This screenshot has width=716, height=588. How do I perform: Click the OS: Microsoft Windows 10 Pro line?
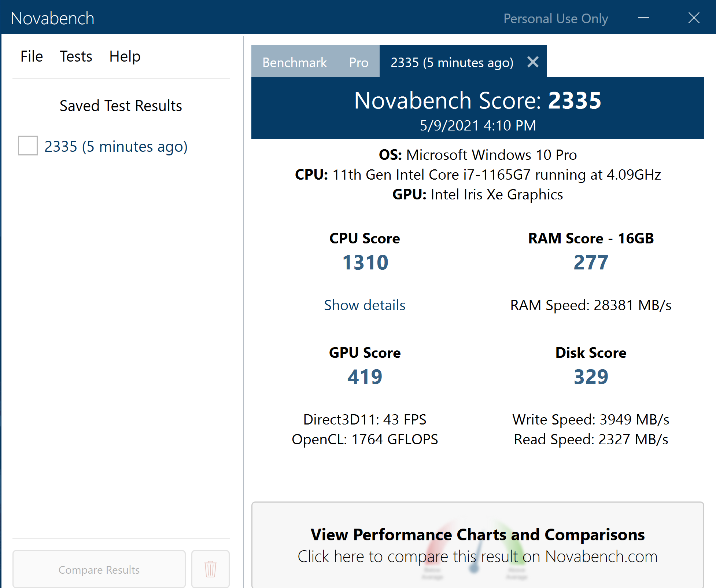[477, 155]
